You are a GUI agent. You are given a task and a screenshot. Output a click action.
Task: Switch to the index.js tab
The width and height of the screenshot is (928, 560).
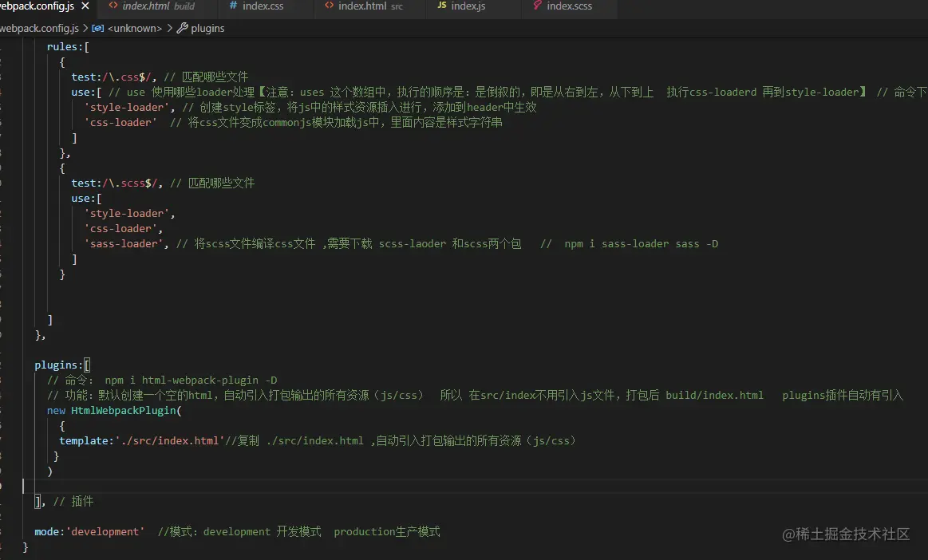pos(468,7)
